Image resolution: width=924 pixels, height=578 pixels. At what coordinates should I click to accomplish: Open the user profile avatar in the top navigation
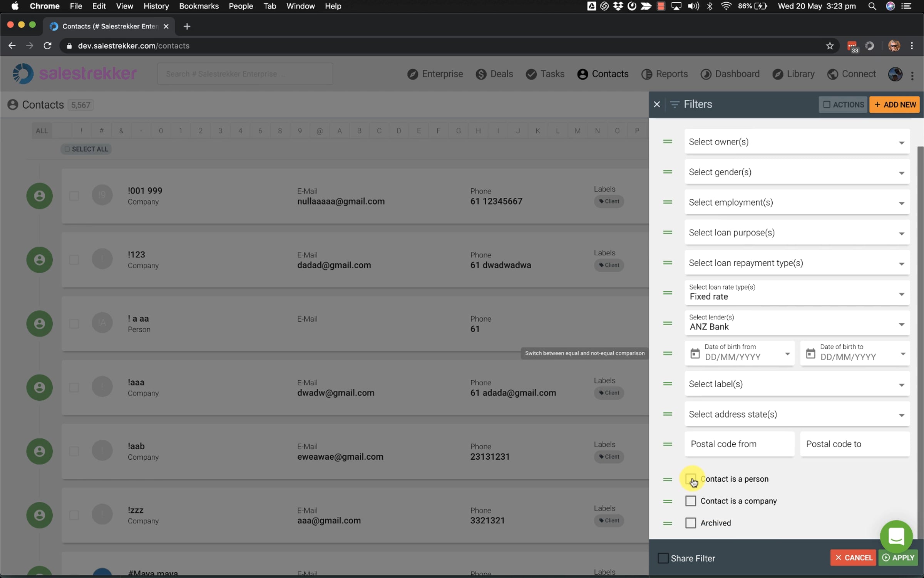click(895, 74)
